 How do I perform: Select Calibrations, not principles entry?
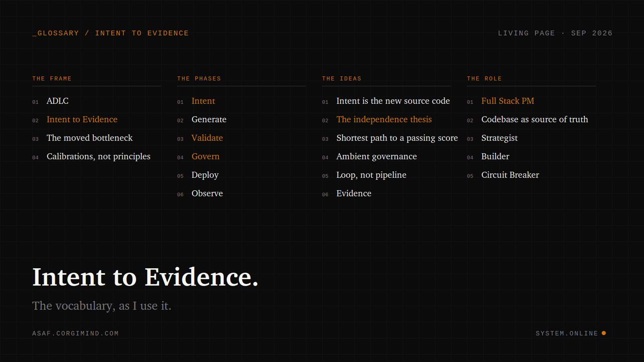click(99, 156)
